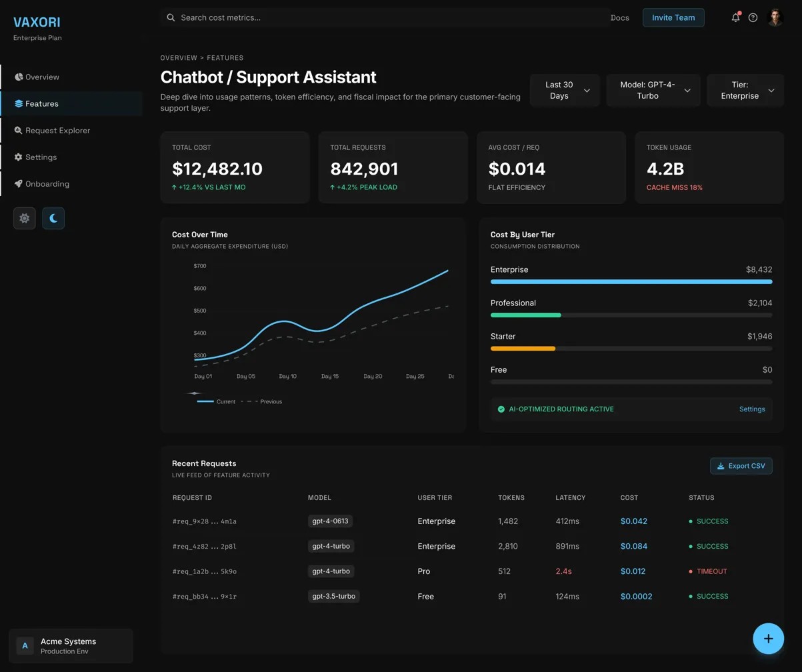This screenshot has height=672, width=802.
Task: Toggle the Current series in chart legend
Action: tap(216, 401)
